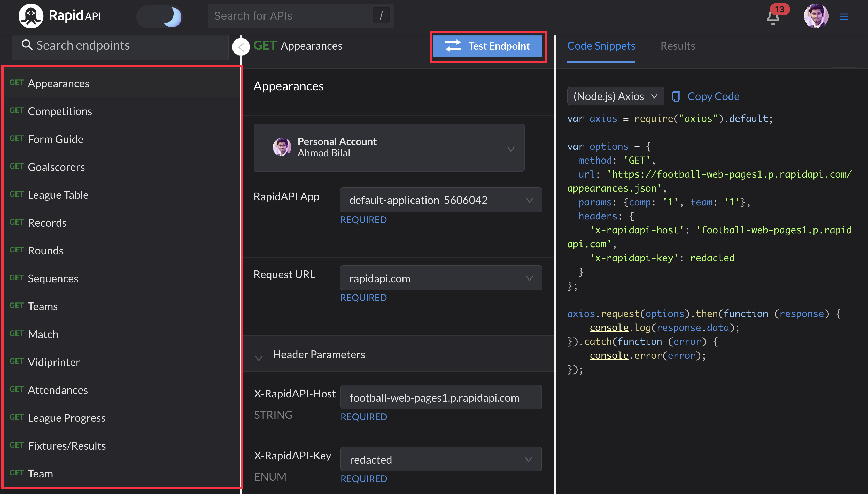Select the League Table endpoint
Viewport: 868px width, 494px height.
click(x=58, y=195)
